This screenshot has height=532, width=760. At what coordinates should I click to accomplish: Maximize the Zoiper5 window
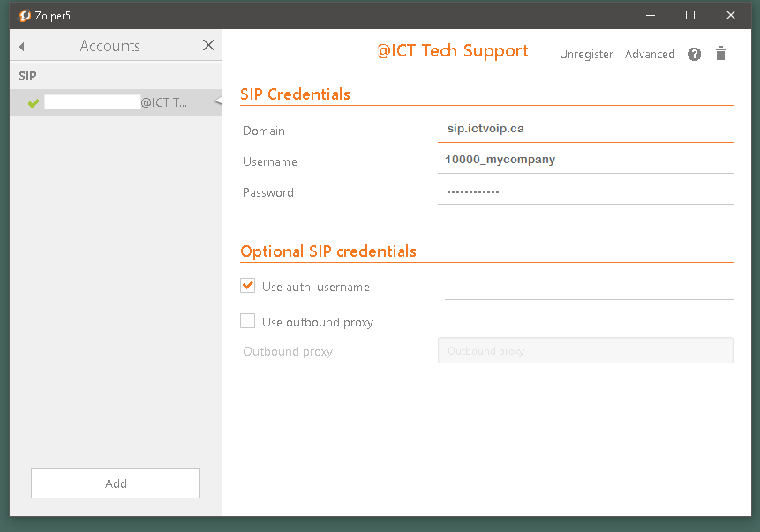[x=690, y=16]
